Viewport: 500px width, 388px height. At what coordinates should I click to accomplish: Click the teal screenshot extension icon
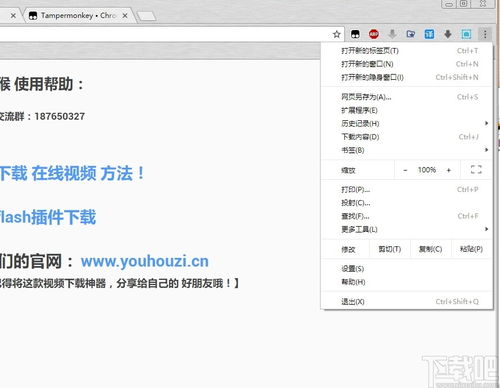click(x=466, y=34)
